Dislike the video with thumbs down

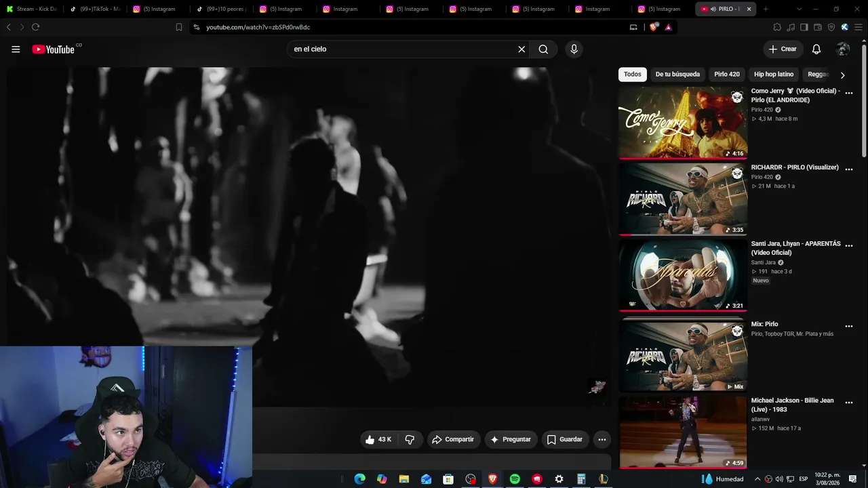(410, 439)
